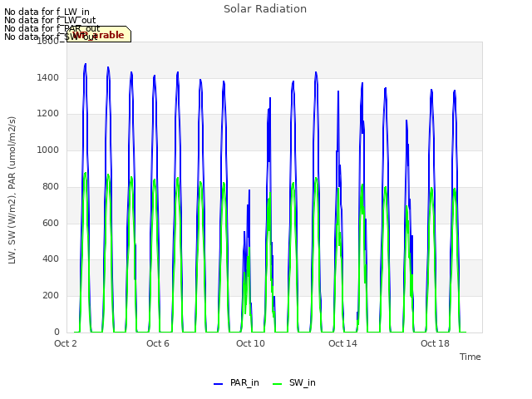Click the green SW_in legend color marker

pyautogui.click(x=277, y=384)
